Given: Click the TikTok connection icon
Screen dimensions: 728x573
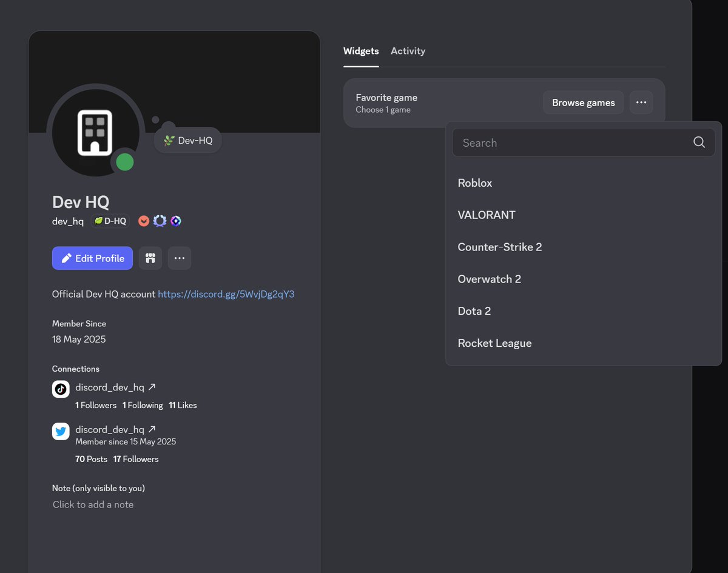Looking at the screenshot, I should (x=61, y=389).
